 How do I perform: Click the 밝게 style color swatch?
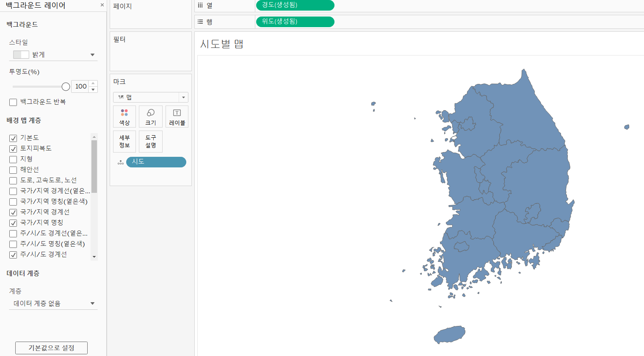coord(21,55)
